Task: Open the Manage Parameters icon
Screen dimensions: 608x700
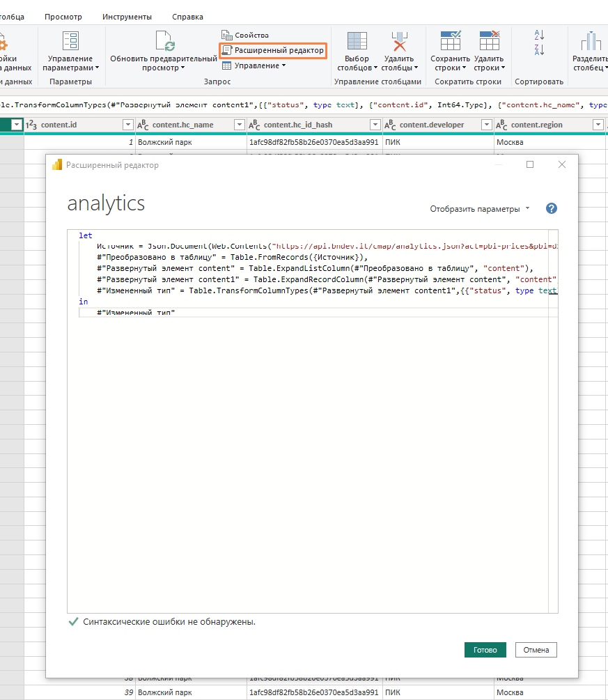Action: tap(70, 40)
